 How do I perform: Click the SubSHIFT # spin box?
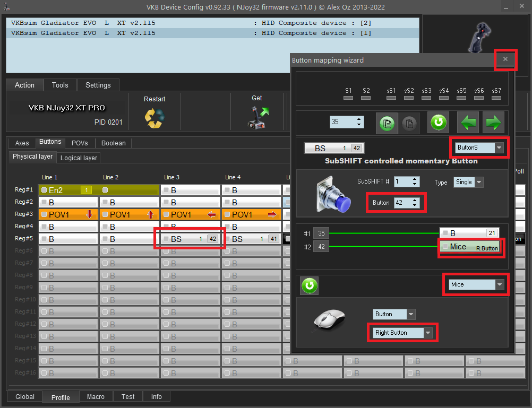407,182
